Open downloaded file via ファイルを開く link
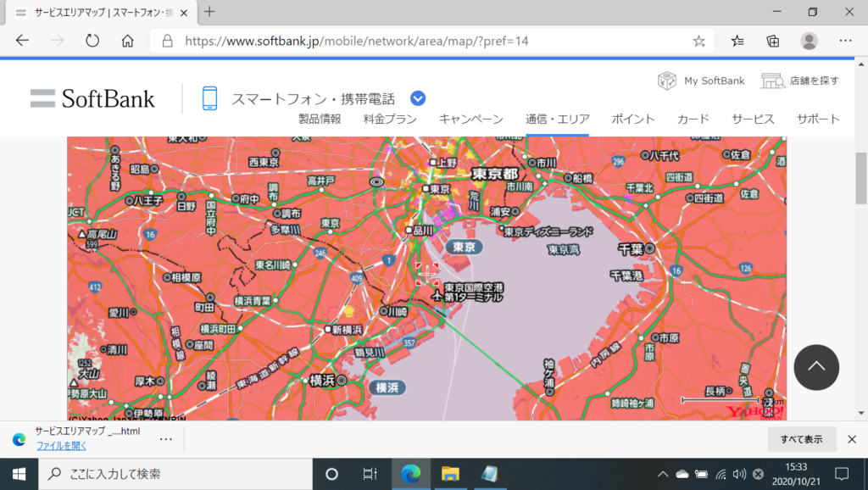 click(x=61, y=446)
